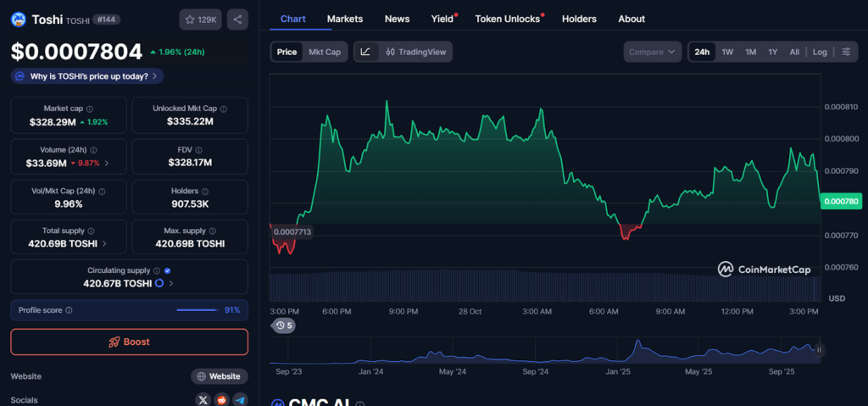The image size is (868, 406).
Task: Open 'Why is TOSHI's price up today?'
Action: click(x=87, y=76)
